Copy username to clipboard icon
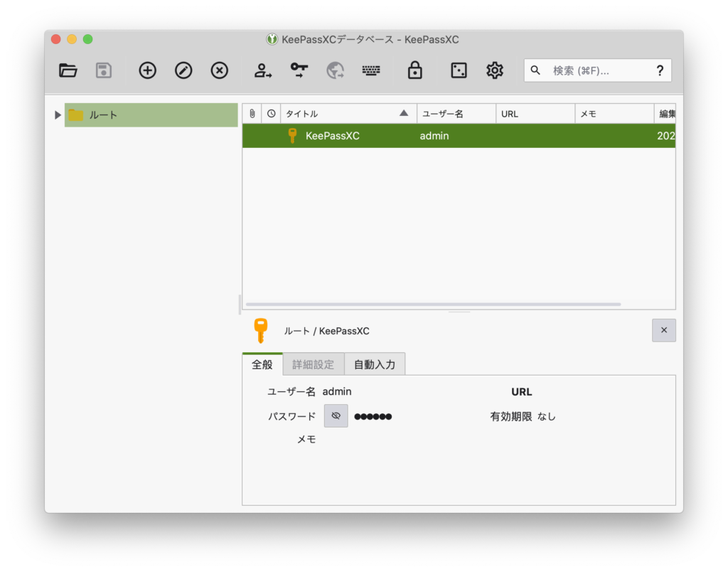Image resolution: width=728 pixels, height=572 pixels. tap(263, 70)
